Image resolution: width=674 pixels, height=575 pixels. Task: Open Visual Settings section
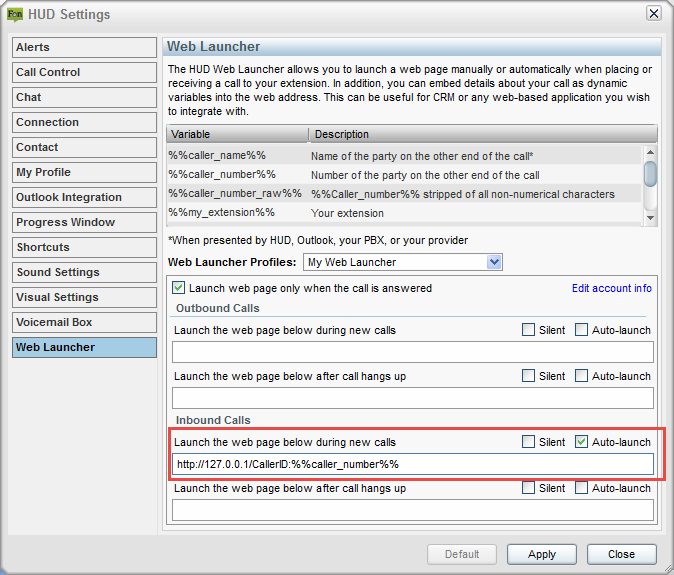(x=84, y=297)
